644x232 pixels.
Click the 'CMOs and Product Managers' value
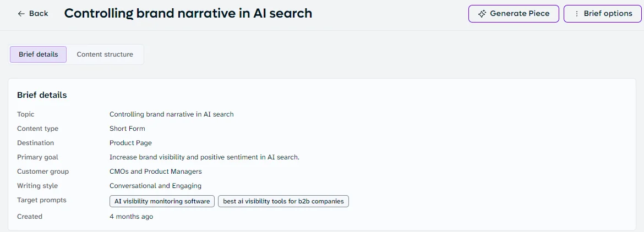[156, 172]
